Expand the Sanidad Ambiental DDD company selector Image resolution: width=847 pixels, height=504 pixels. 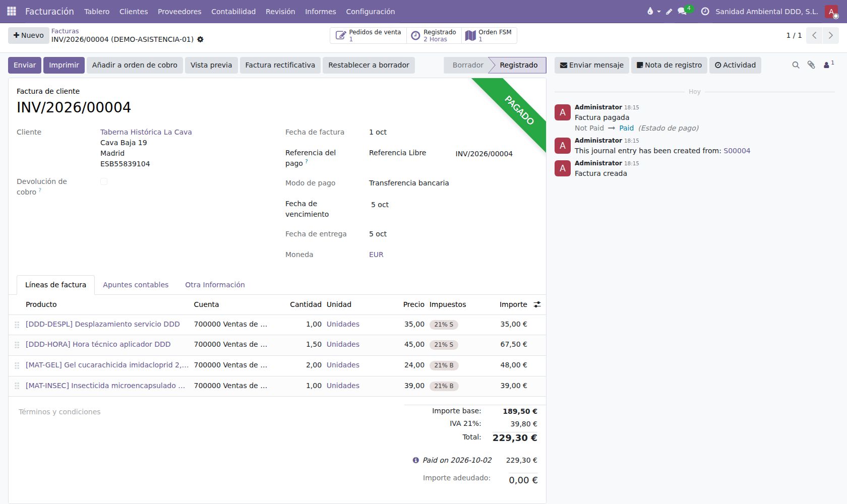[766, 11]
